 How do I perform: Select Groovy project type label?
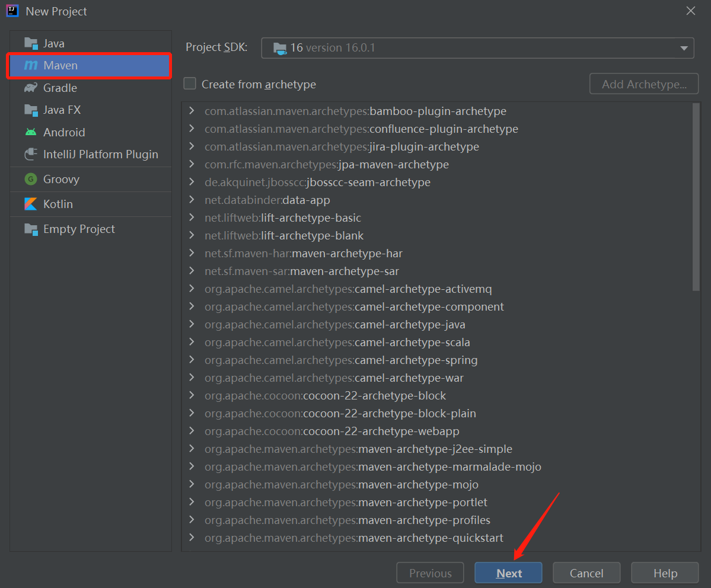click(x=61, y=180)
